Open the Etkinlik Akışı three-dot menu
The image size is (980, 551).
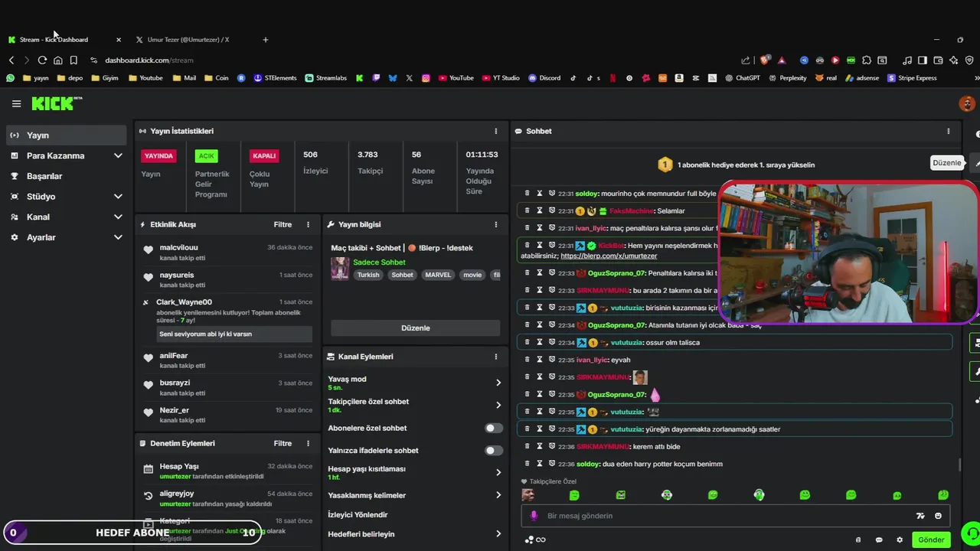click(309, 225)
